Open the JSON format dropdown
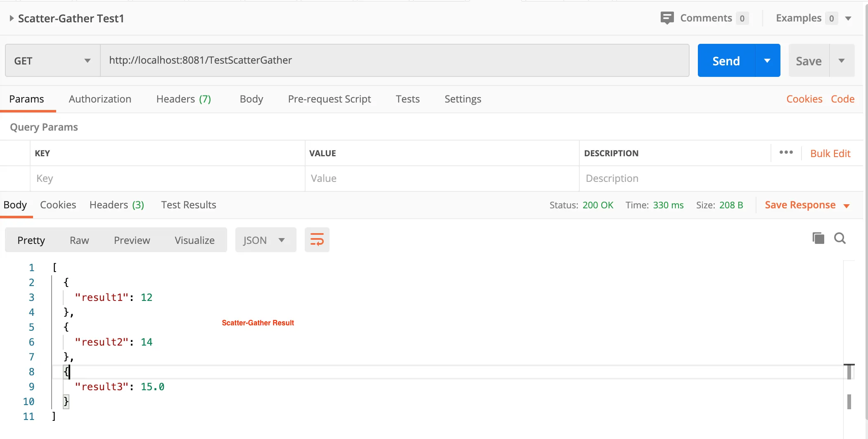 click(x=266, y=240)
